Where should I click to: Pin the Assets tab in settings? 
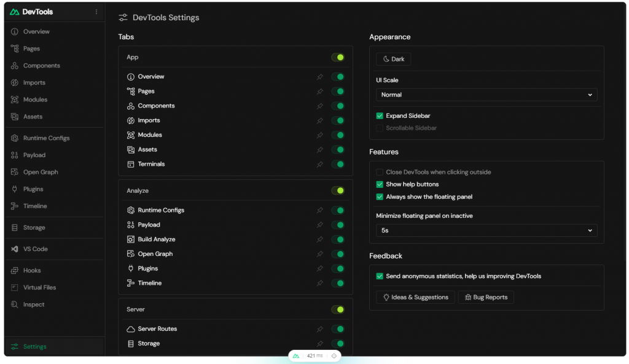pos(319,150)
